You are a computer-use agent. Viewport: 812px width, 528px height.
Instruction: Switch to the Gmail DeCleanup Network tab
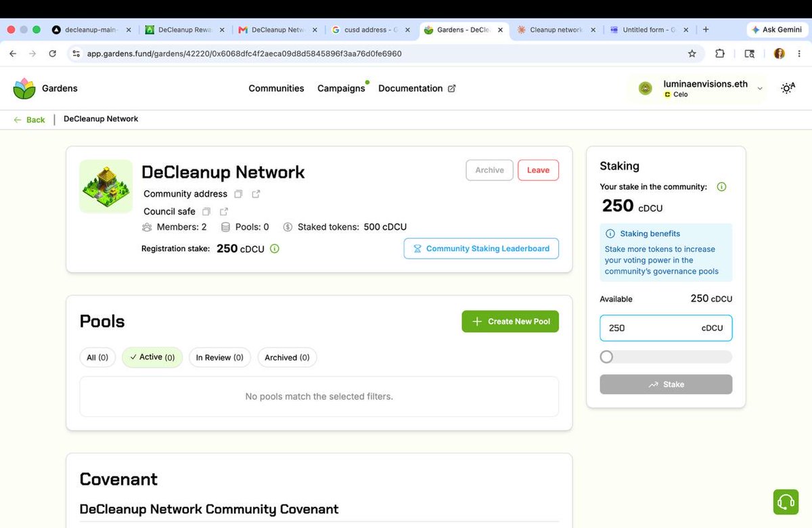coord(277,30)
